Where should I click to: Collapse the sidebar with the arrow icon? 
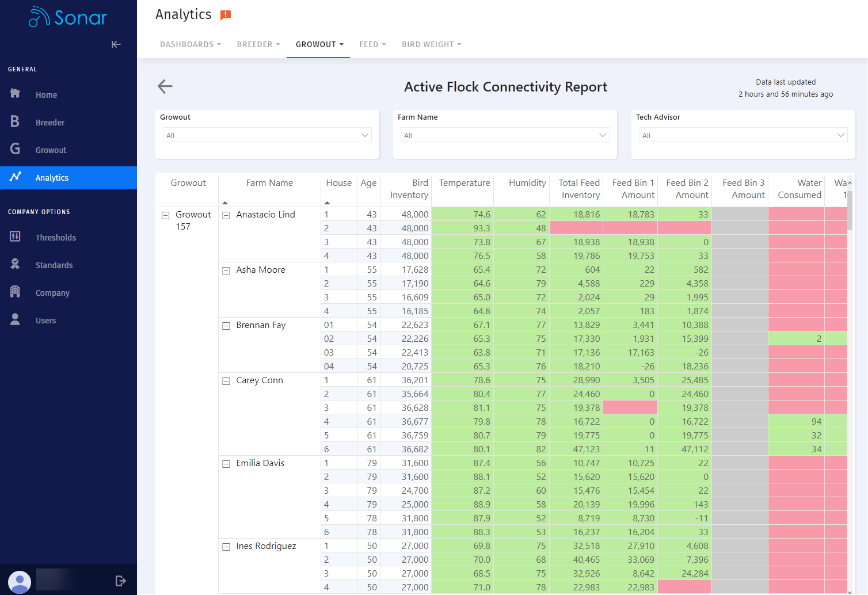pyautogui.click(x=116, y=44)
